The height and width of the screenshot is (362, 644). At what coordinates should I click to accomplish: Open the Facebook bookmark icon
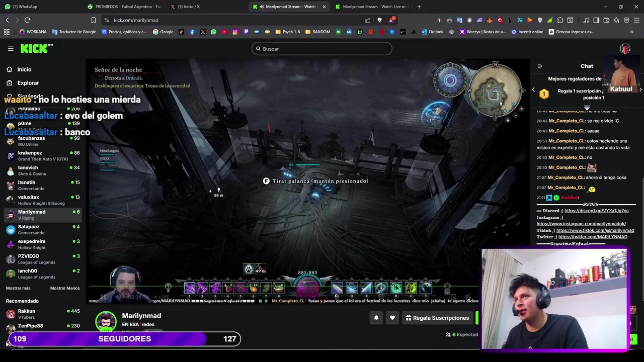tap(192, 32)
